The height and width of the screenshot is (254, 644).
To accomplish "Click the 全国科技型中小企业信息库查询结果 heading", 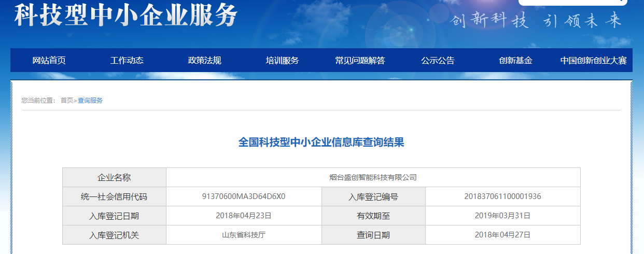I will click(x=321, y=143).
